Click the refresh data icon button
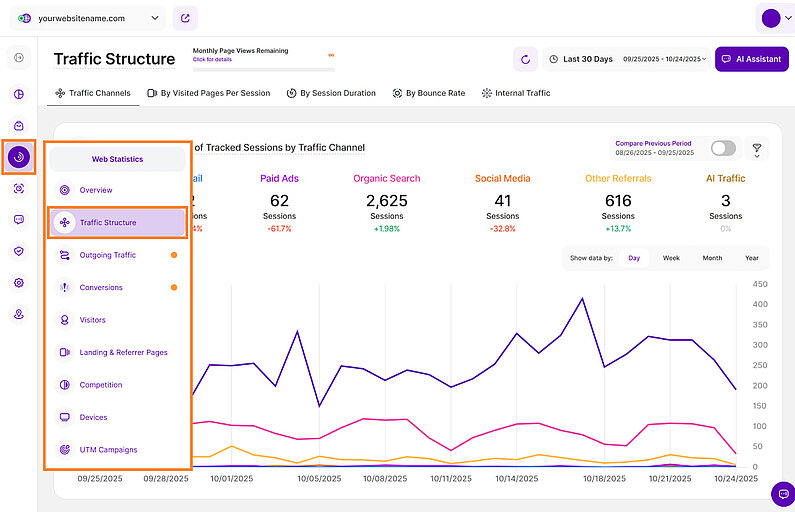Image resolution: width=795 pixels, height=512 pixels. (x=525, y=59)
